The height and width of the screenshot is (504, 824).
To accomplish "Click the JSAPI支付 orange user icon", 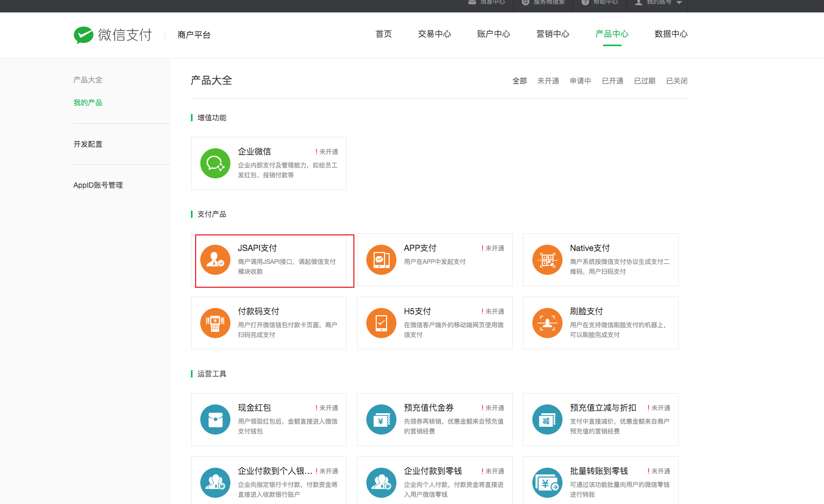I will click(x=215, y=260).
